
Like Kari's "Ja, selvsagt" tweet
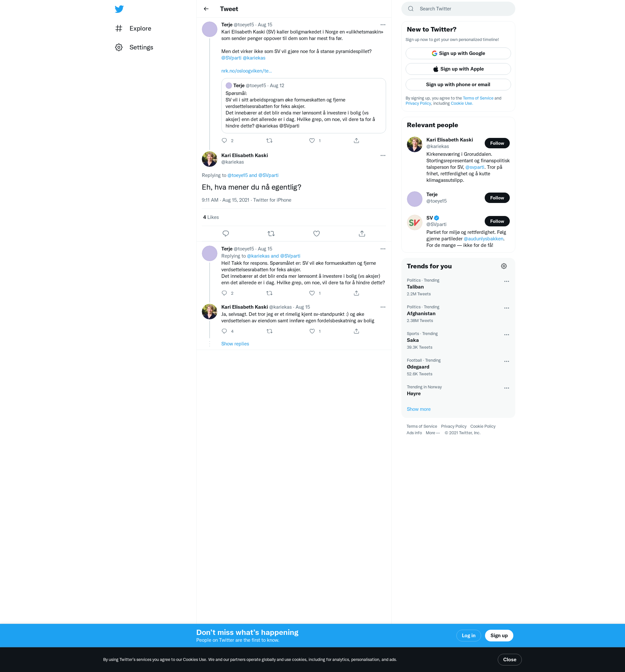coord(312,331)
